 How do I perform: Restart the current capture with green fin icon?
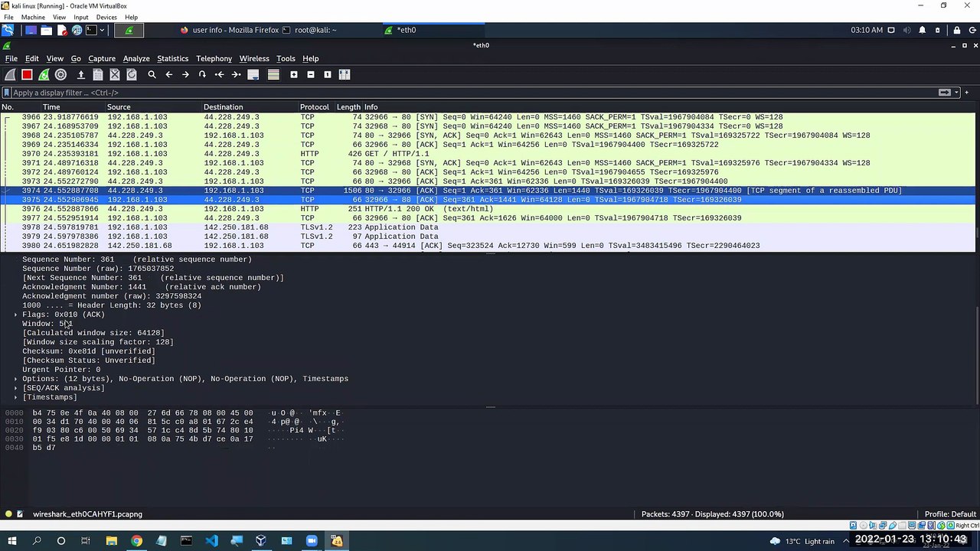coord(44,74)
